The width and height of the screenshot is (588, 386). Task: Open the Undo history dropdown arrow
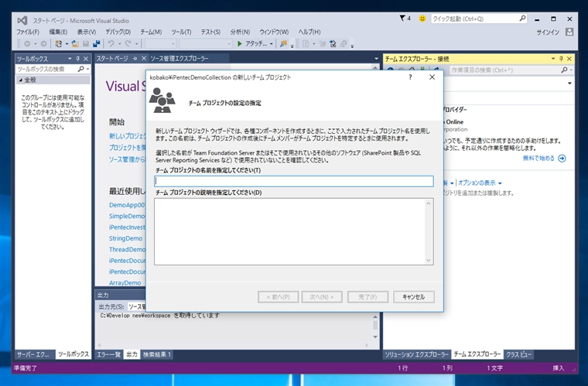[x=120, y=44]
